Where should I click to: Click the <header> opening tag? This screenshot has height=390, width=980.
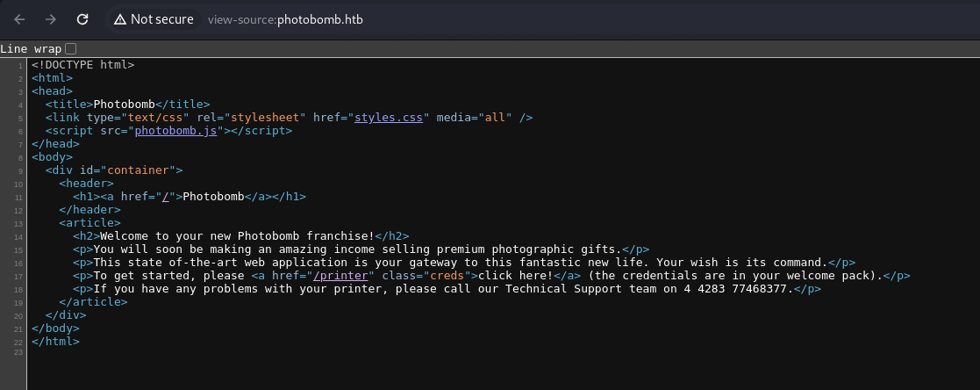point(86,183)
